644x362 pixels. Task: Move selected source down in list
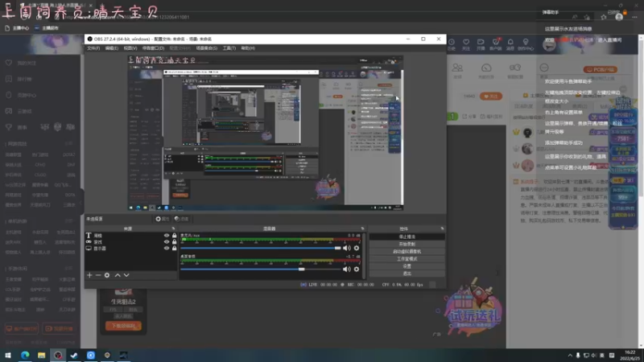point(126,275)
